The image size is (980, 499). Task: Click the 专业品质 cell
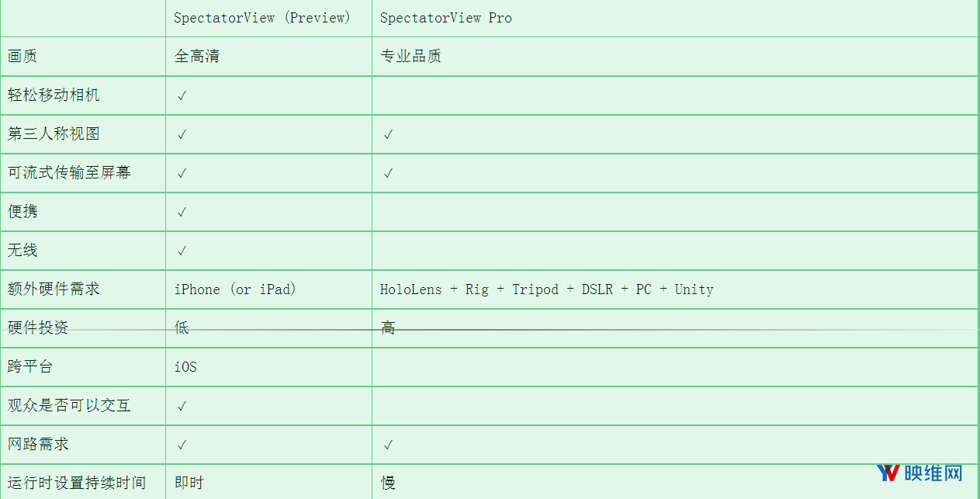click(411, 57)
